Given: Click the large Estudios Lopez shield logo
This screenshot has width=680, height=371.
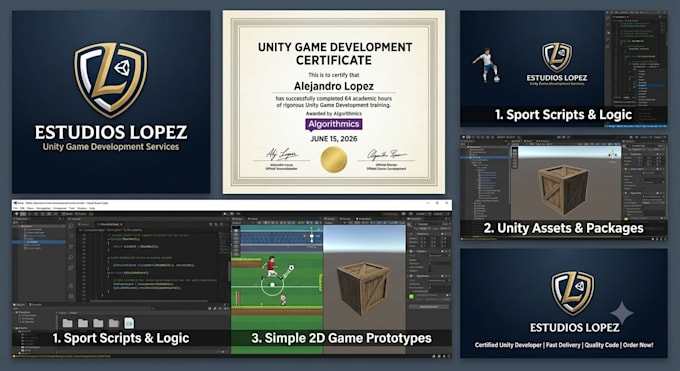Looking at the screenshot, I should (x=111, y=79).
